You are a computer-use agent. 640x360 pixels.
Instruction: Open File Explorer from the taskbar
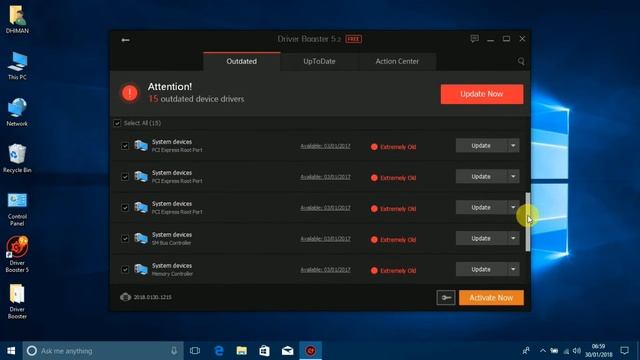242,351
